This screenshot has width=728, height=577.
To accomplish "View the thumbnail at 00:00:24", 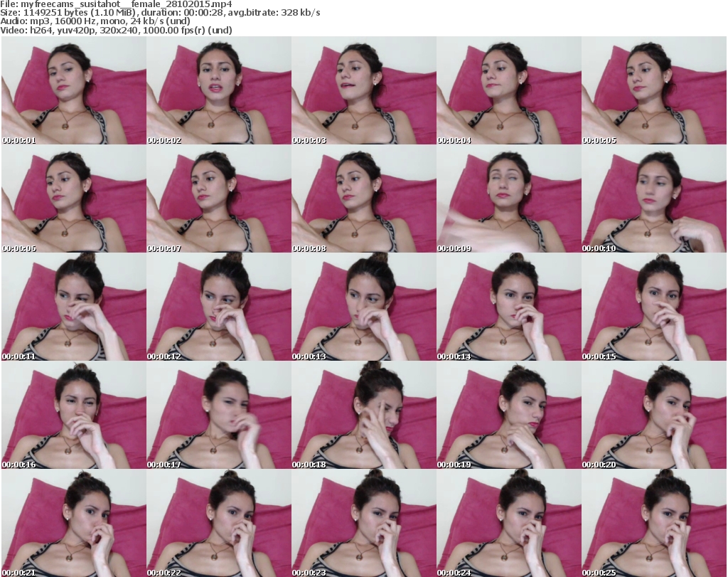I will point(509,523).
